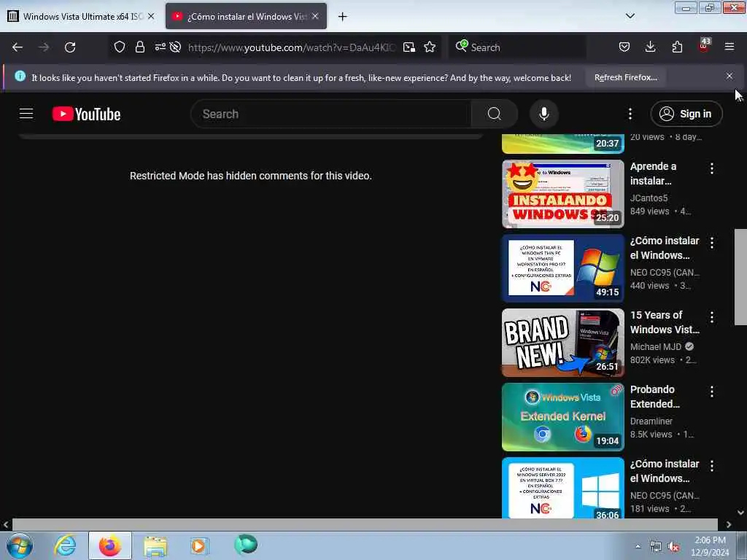Click the muted volume icon in system tray
The width and height of the screenshot is (747, 560).
point(673,547)
